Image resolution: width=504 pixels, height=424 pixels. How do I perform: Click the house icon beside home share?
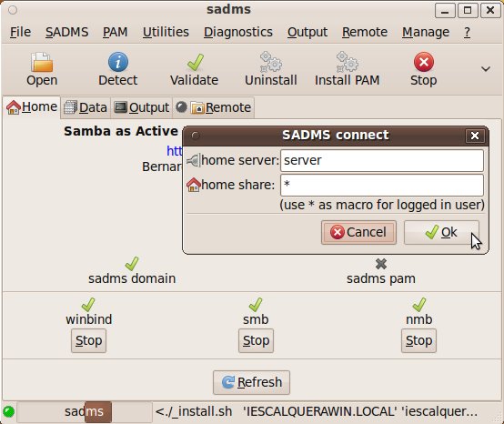[194, 185]
